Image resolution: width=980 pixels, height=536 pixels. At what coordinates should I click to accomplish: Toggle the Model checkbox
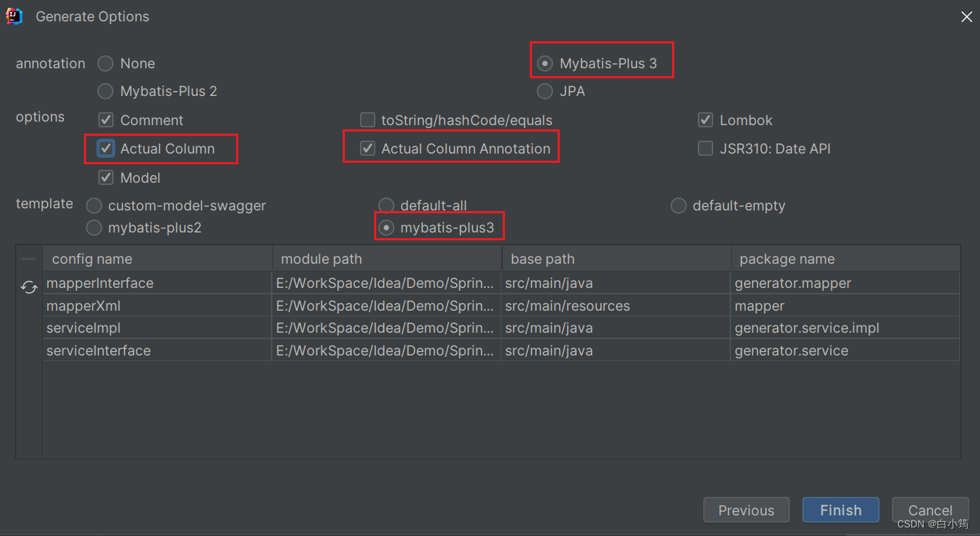pyautogui.click(x=106, y=178)
